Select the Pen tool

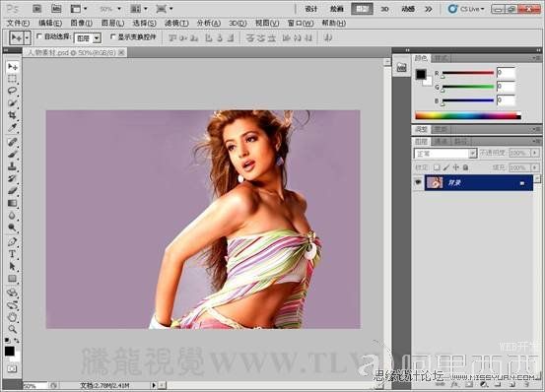tap(13, 241)
